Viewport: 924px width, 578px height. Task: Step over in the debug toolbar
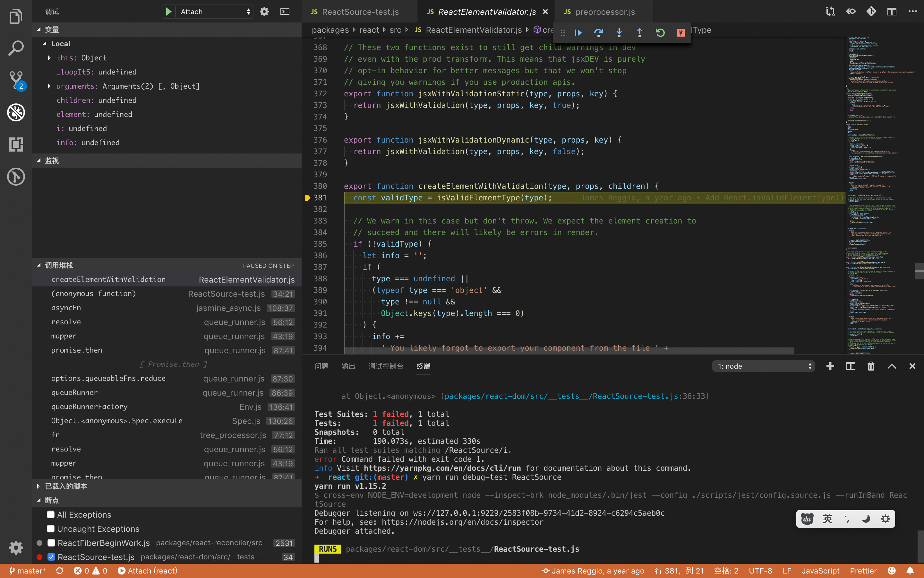click(598, 33)
